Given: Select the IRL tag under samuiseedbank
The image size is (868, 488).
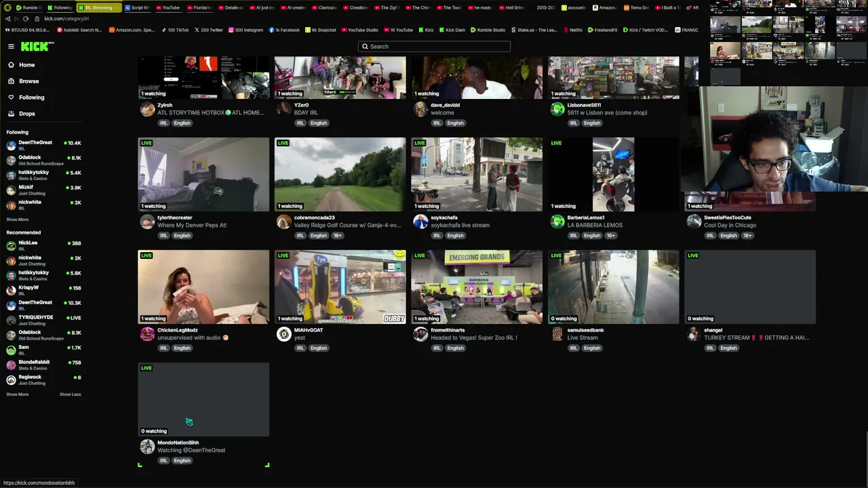Looking at the screenshot, I should [573, 348].
